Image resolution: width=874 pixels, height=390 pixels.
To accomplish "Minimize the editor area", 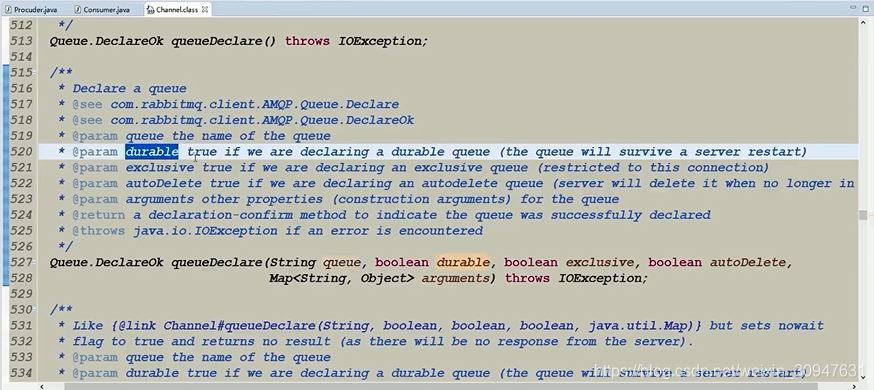I will pos(853,8).
